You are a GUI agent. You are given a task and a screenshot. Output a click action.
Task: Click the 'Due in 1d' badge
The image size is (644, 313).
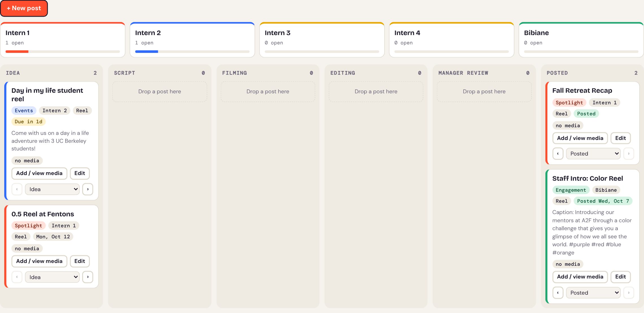point(29,122)
